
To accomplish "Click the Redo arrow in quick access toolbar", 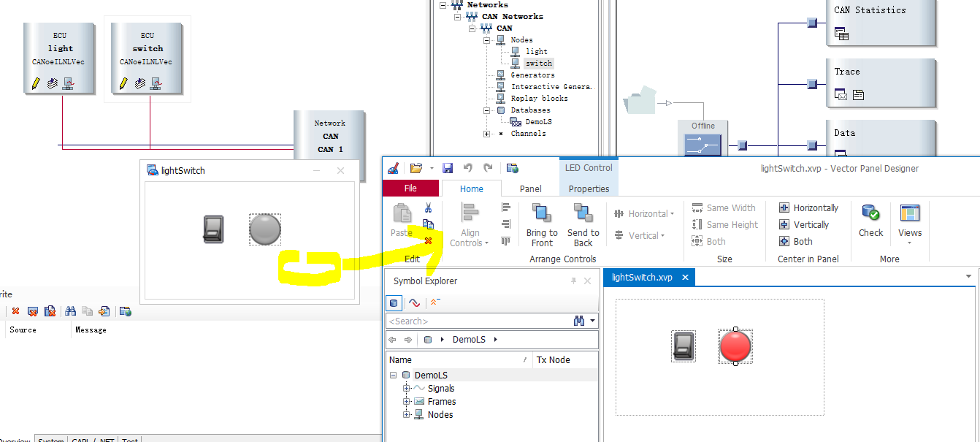I will pyautogui.click(x=488, y=168).
